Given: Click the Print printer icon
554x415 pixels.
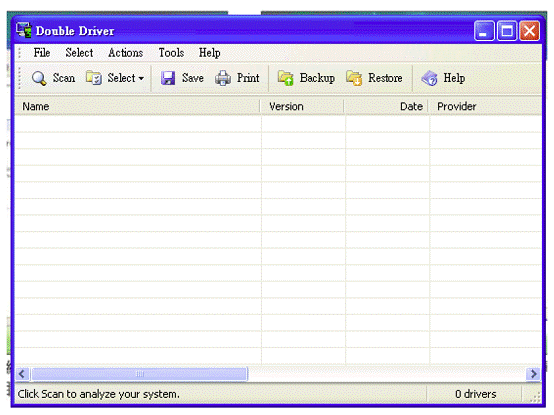Looking at the screenshot, I should (x=223, y=78).
